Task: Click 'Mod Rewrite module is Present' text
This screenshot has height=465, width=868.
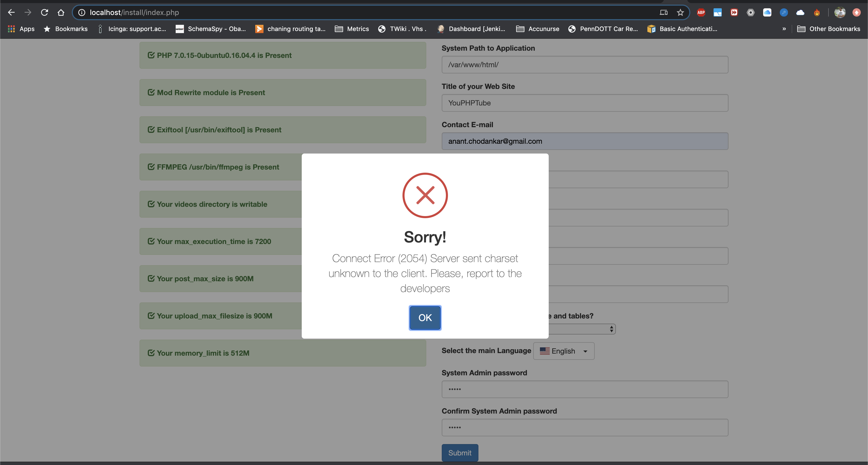Action: (211, 92)
